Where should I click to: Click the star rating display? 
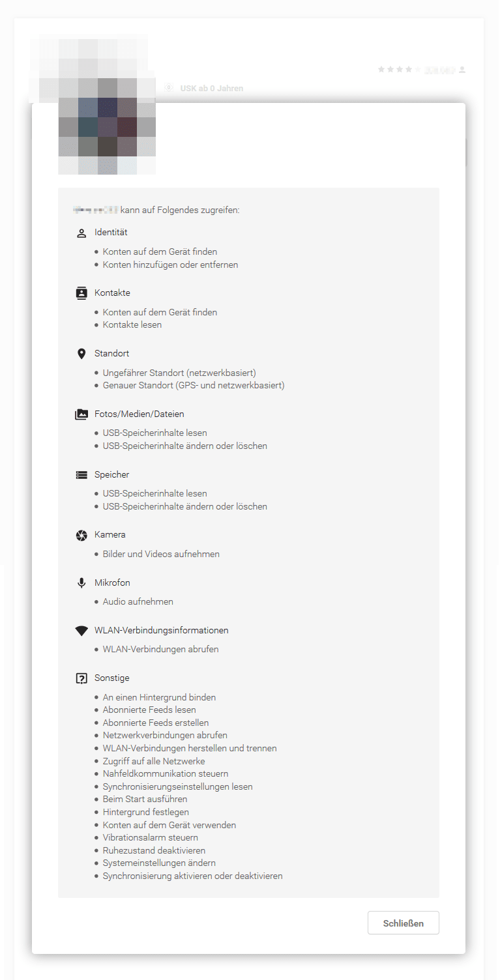pyautogui.click(x=399, y=69)
